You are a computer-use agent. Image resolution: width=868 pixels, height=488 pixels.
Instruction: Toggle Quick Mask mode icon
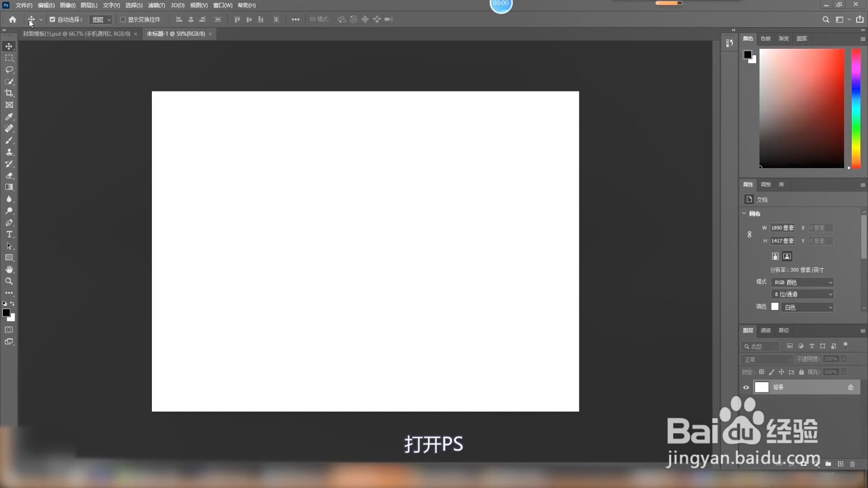click(x=9, y=330)
